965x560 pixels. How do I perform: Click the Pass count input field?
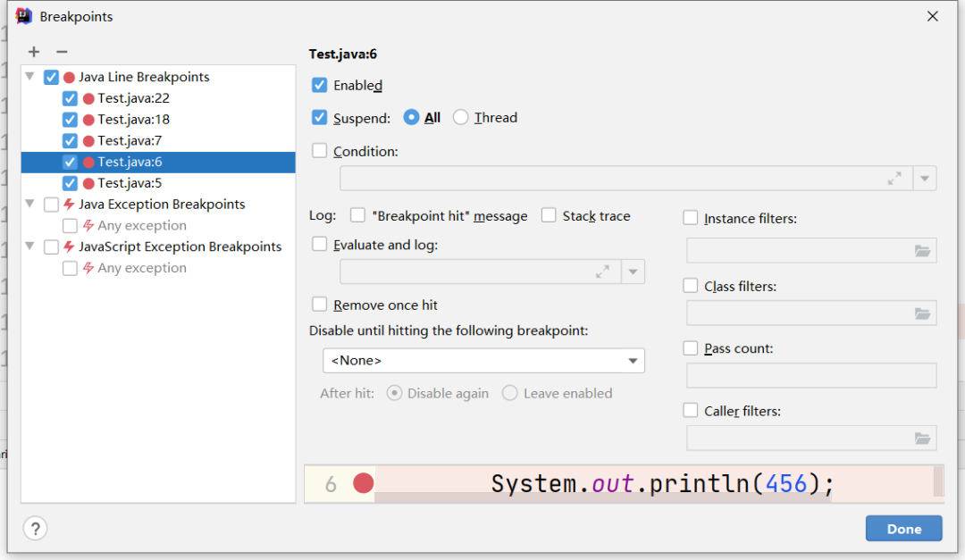point(810,375)
